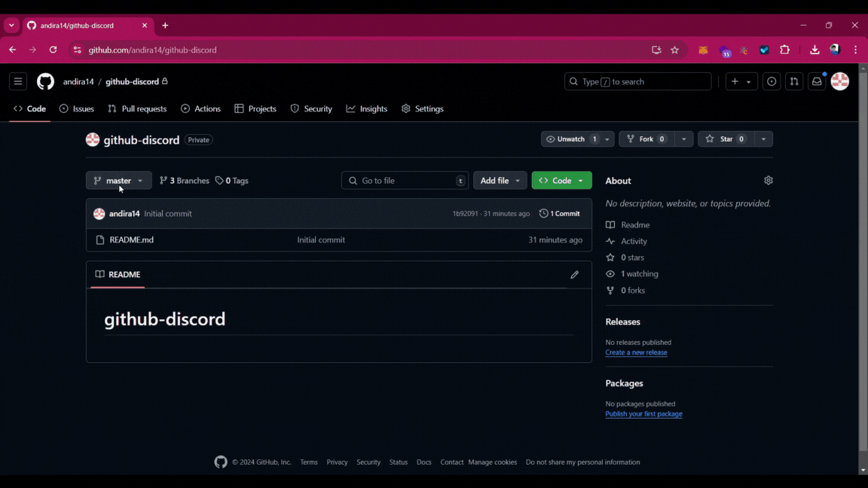Click the plus Create new icon
This screenshot has height=488, width=868.
pyautogui.click(x=735, y=81)
